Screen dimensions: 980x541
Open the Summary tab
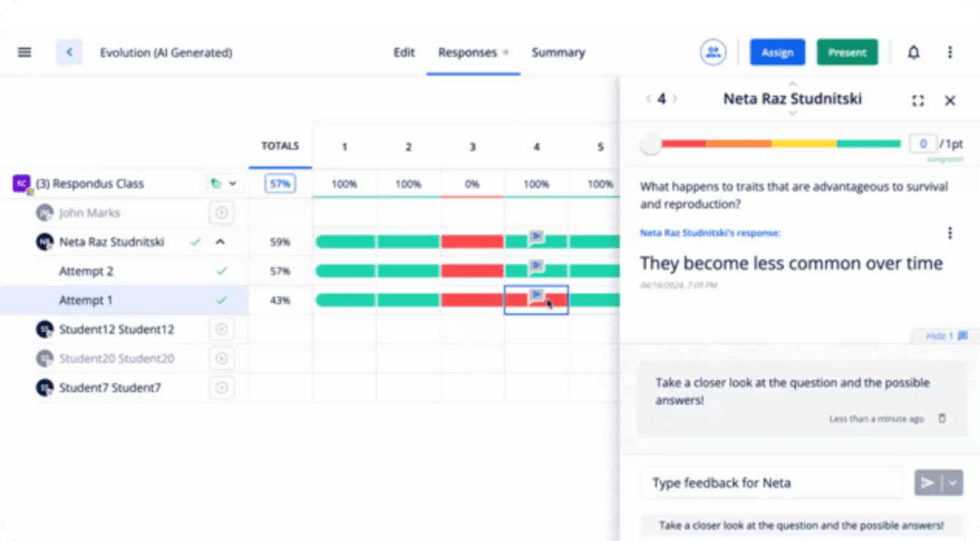(558, 53)
